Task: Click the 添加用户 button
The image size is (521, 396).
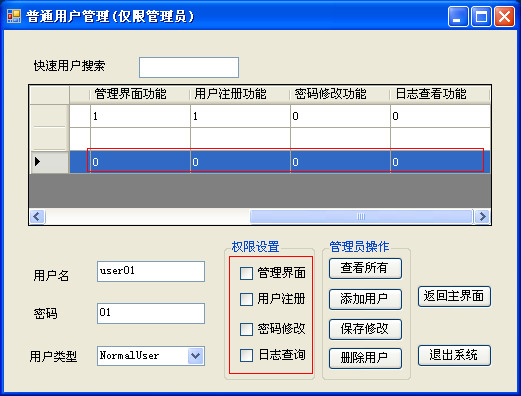Action: pyautogui.click(x=365, y=299)
